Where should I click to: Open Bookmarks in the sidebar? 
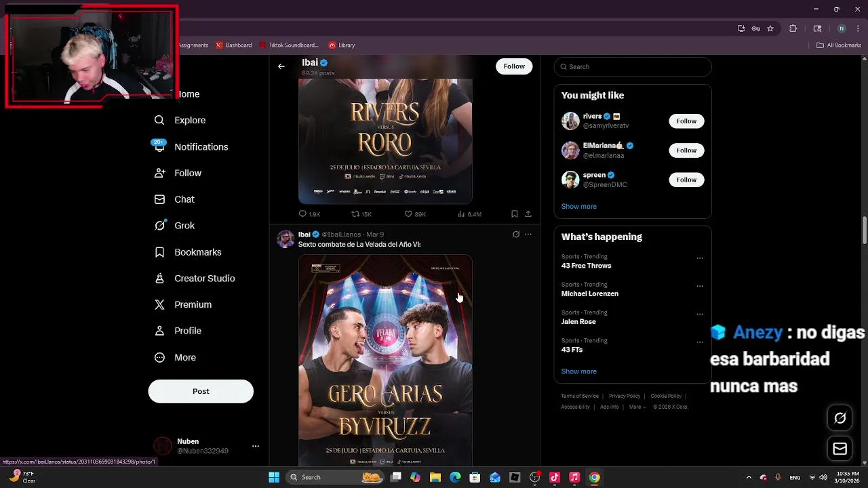[189, 252]
